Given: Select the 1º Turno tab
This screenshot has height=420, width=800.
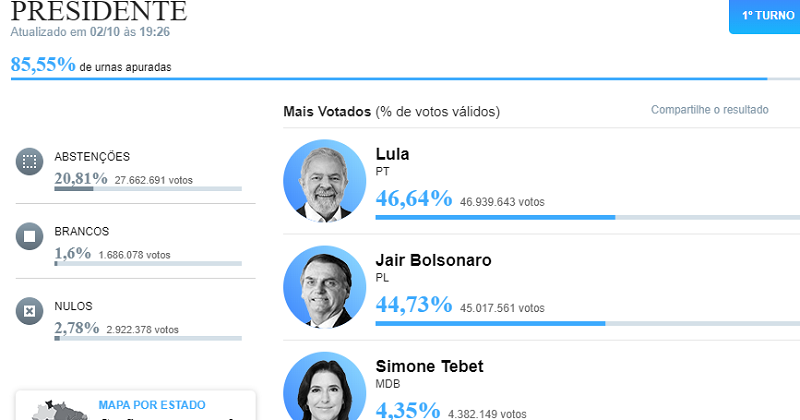Looking at the screenshot, I should [x=765, y=16].
